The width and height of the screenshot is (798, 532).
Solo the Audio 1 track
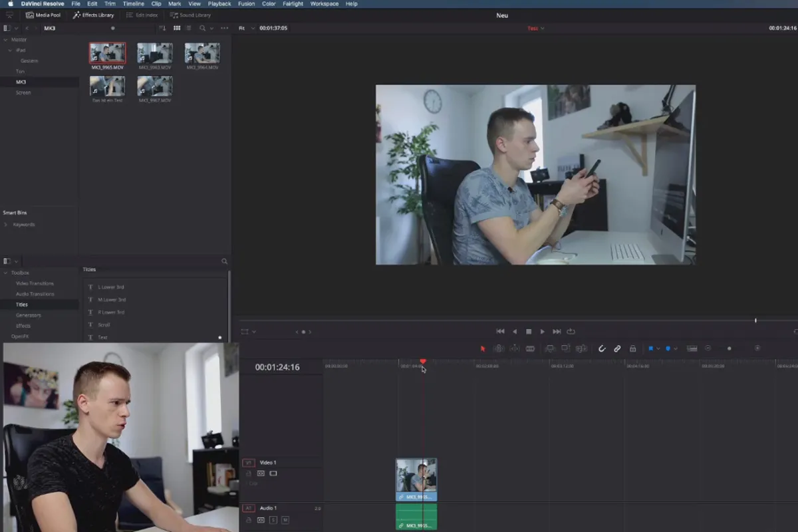(x=273, y=520)
